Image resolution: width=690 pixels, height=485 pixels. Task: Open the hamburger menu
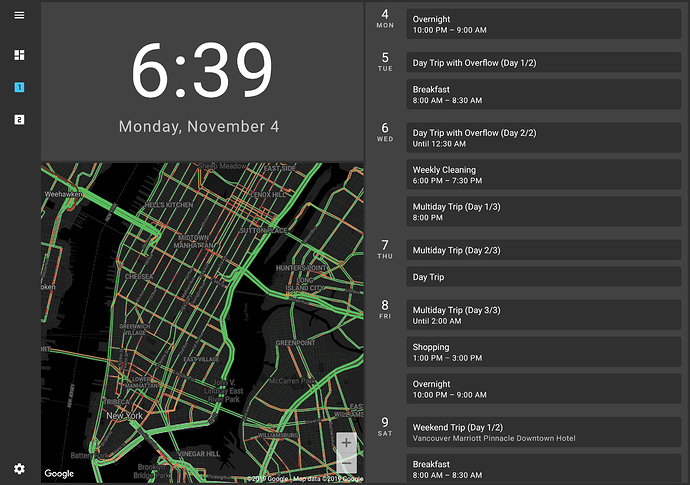(19, 15)
